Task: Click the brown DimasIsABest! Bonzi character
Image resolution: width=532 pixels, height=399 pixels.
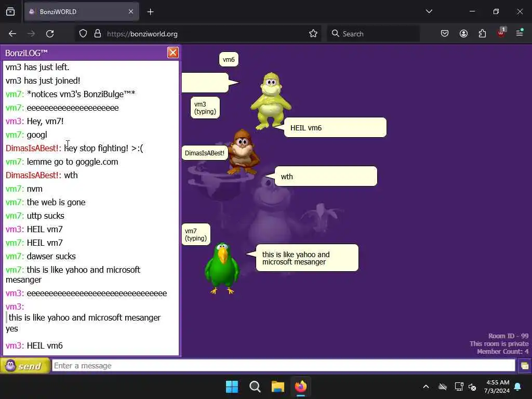Action: coord(242,152)
